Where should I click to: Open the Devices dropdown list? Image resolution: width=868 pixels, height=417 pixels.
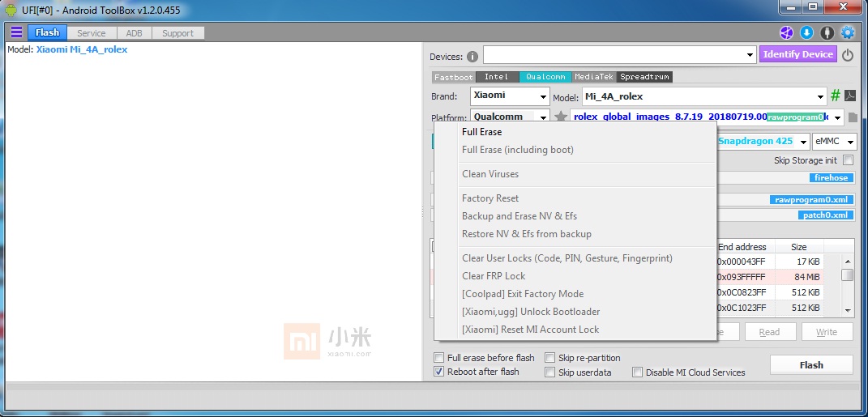click(x=750, y=55)
